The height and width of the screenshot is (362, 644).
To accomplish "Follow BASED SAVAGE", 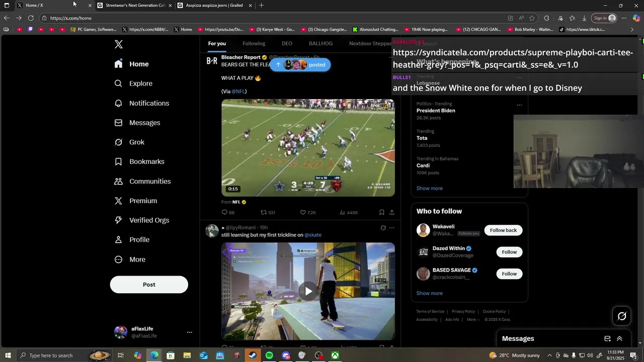I will click(509, 274).
